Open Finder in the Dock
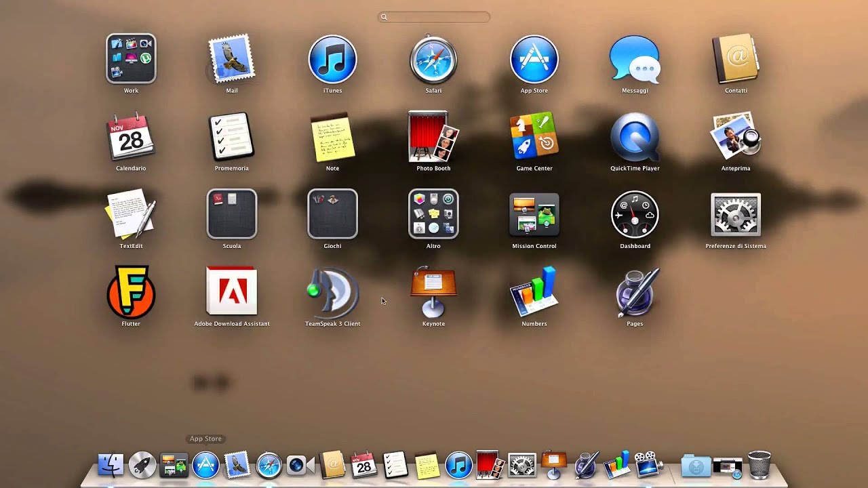Viewport: 868px width, 488px height. (111, 466)
